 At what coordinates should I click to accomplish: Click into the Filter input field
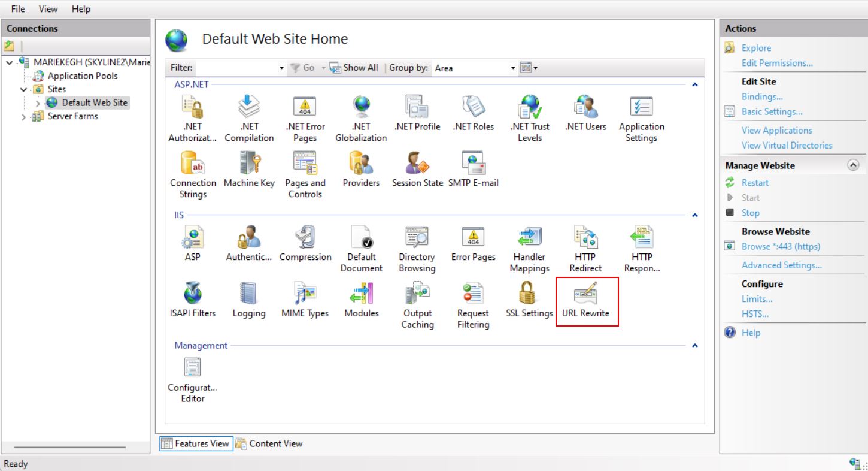pyautogui.click(x=237, y=68)
